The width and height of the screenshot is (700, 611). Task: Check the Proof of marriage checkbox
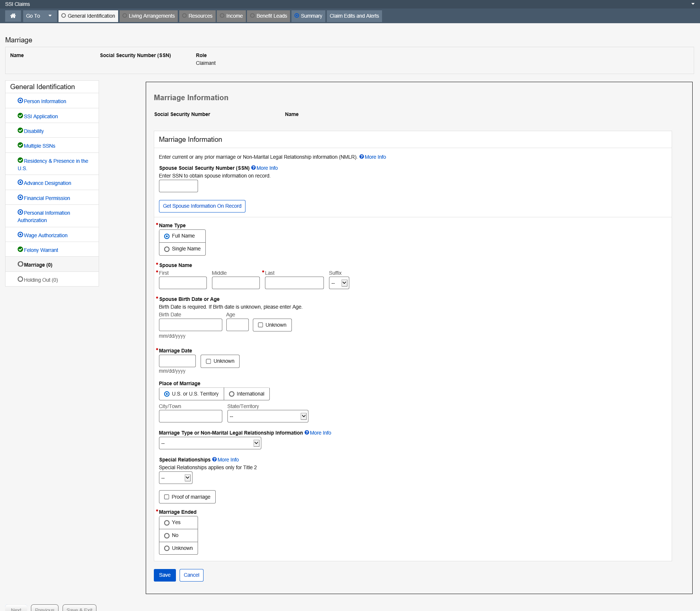[x=167, y=497]
